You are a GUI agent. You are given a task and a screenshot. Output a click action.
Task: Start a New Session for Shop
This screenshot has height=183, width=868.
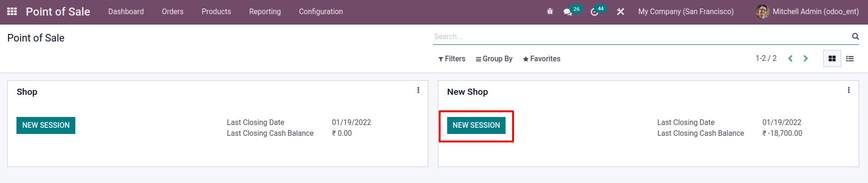(46, 125)
